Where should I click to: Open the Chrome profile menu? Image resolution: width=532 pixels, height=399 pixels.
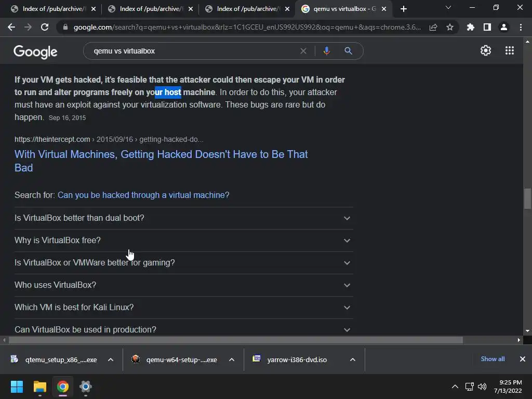[x=504, y=27]
